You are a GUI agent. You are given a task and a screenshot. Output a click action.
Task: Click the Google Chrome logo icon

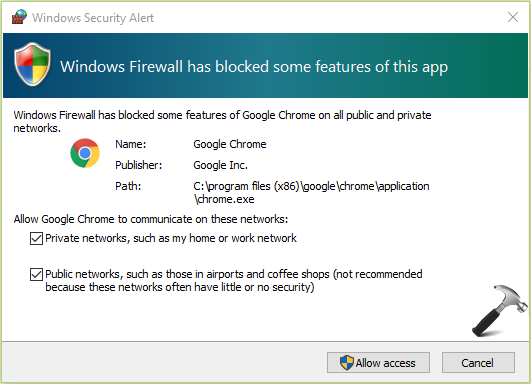[85, 153]
